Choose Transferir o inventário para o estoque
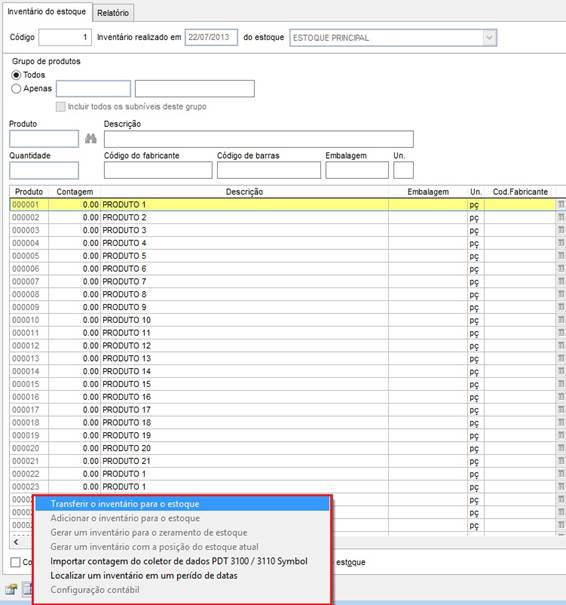The height and width of the screenshot is (605, 566). pos(182,504)
